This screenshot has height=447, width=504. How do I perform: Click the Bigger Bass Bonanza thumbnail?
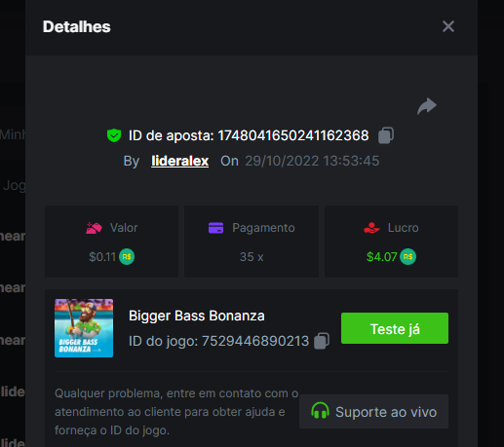pos(84,328)
